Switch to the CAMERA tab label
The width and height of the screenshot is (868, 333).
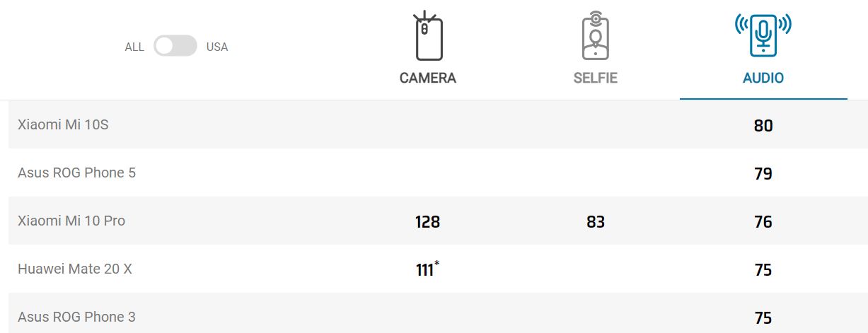coord(427,78)
